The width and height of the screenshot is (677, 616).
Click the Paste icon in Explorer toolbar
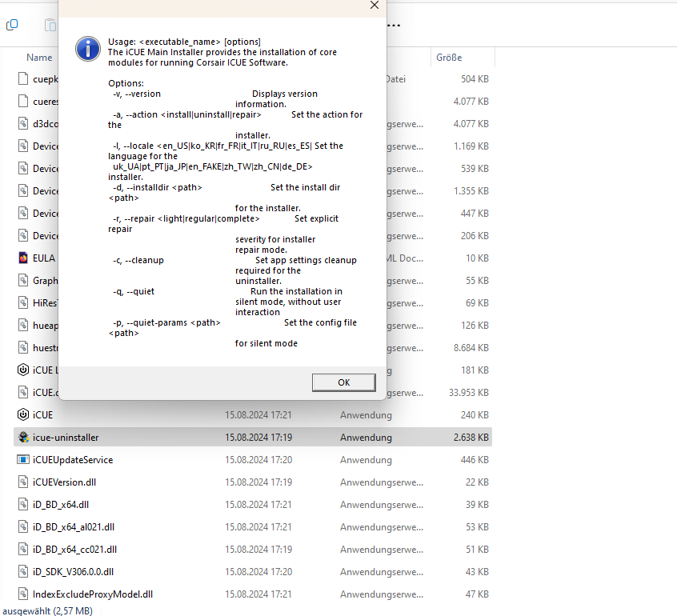point(50,25)
